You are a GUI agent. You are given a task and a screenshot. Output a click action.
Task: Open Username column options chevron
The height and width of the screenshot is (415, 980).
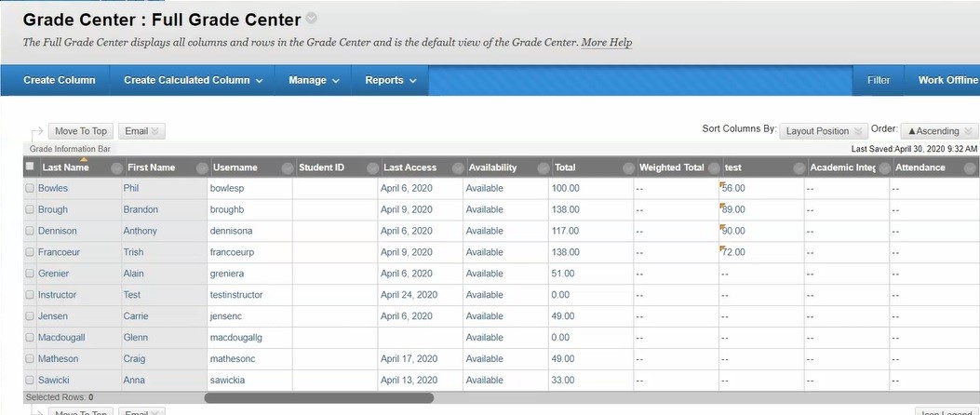(288, 168)
